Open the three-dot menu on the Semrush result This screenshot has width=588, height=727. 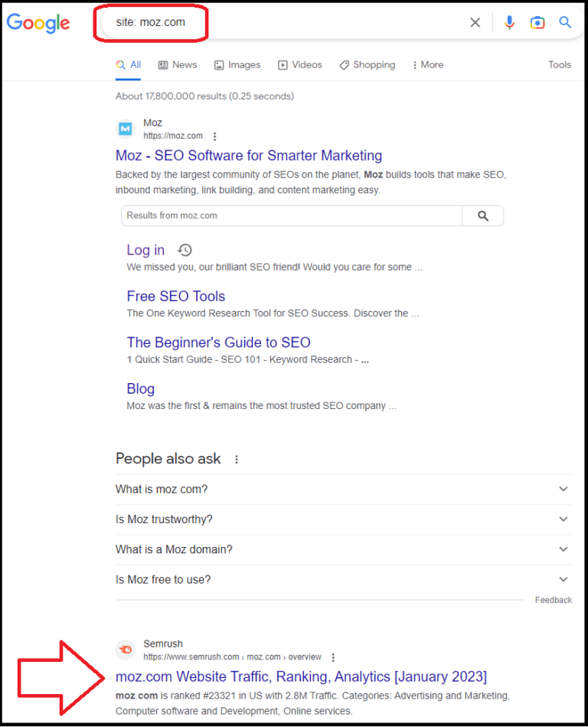333,657
